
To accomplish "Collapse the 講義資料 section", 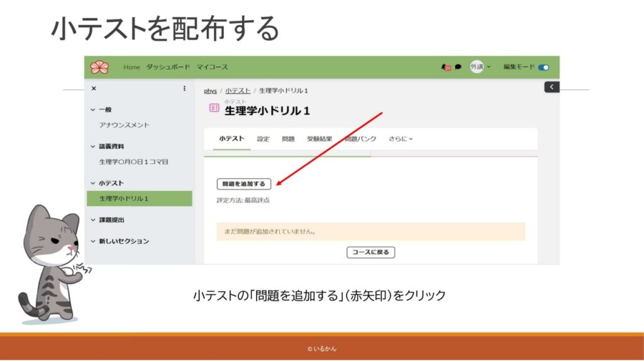I will (x=94, y=146).
